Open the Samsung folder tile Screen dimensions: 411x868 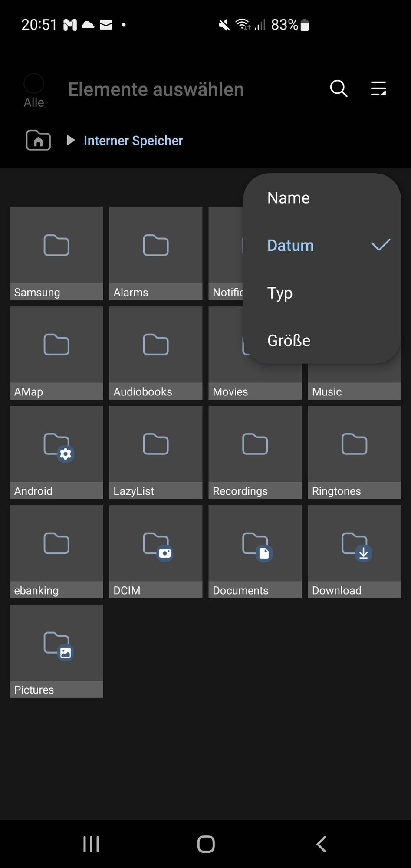tap(56, 253)
